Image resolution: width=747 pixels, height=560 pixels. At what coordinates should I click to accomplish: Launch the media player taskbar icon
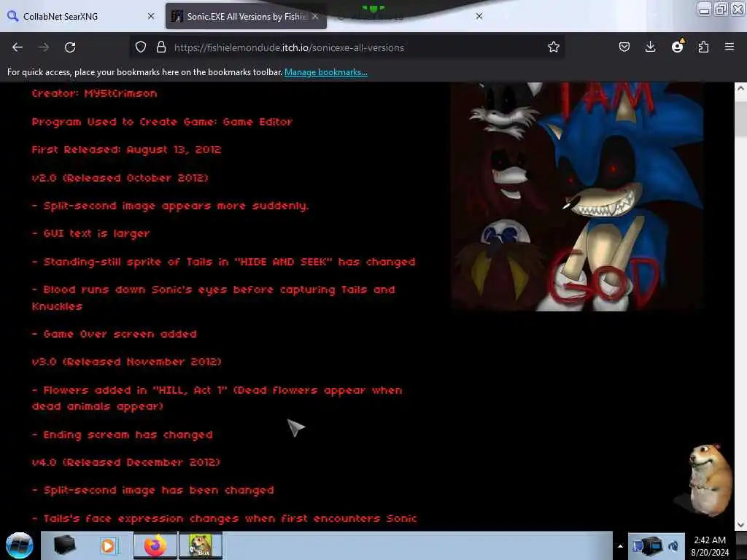108,545
